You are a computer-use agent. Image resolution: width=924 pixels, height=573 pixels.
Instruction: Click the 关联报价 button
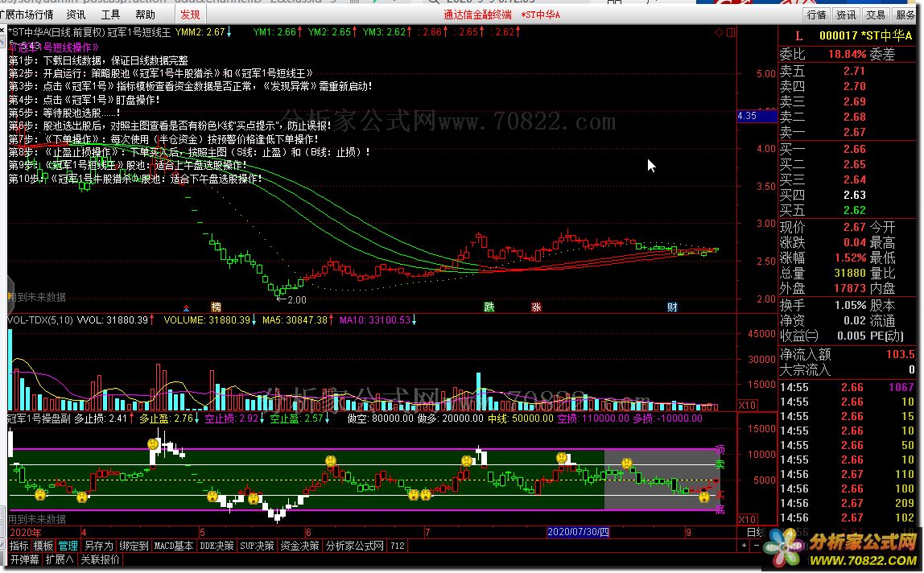click(x=100, y=559)
